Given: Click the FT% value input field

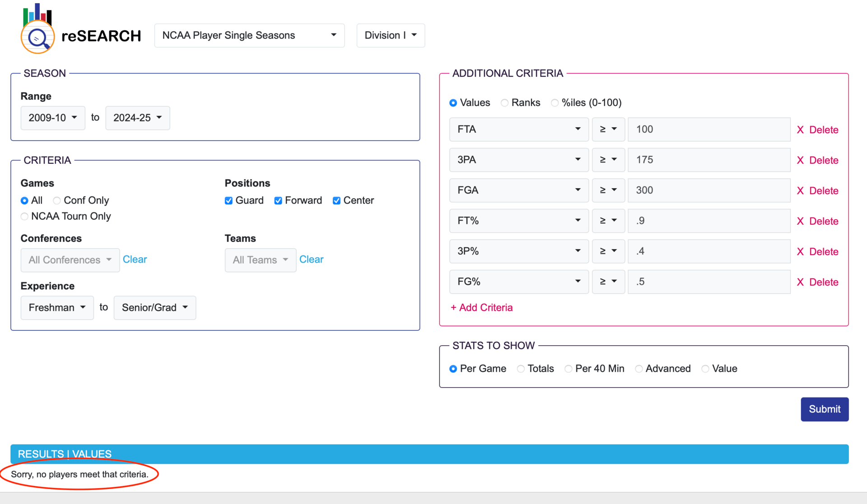Looking at the screenshot, I should click(x=709, y=221).
